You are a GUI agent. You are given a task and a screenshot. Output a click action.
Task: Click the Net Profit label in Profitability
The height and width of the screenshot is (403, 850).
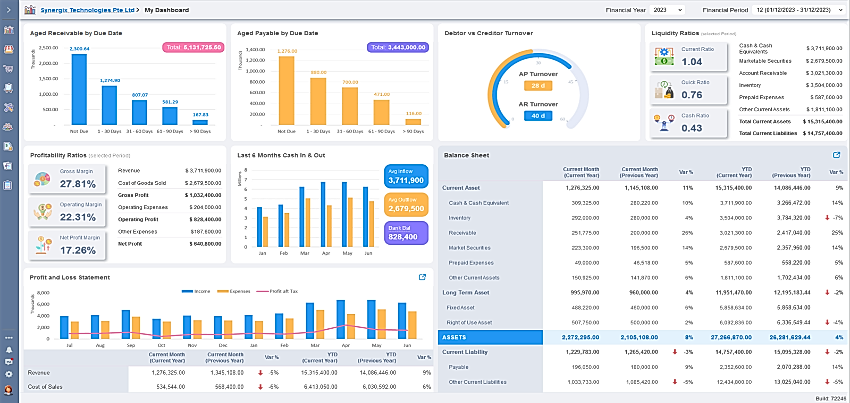[x=131, y=244]
